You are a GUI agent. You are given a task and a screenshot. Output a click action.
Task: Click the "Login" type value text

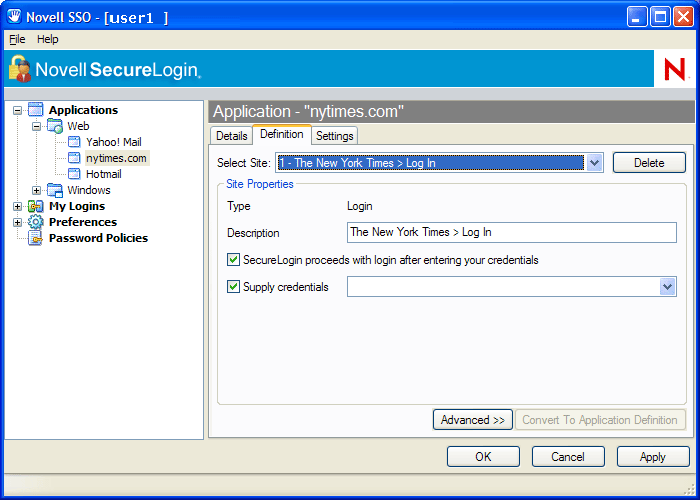tap(359, 206)
